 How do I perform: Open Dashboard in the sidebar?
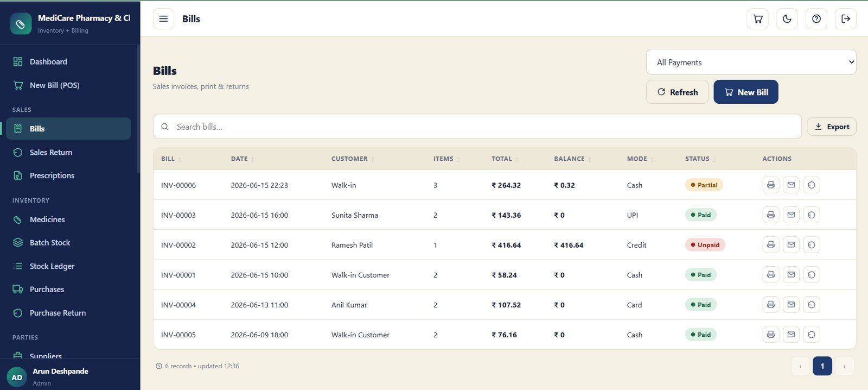[68, 62]
